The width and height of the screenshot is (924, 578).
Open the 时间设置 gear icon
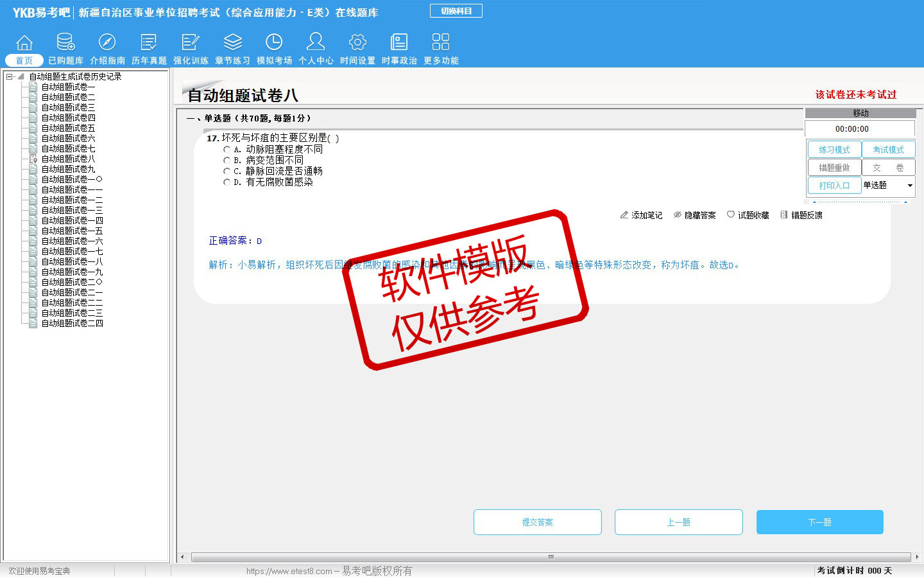coord(357,43)
